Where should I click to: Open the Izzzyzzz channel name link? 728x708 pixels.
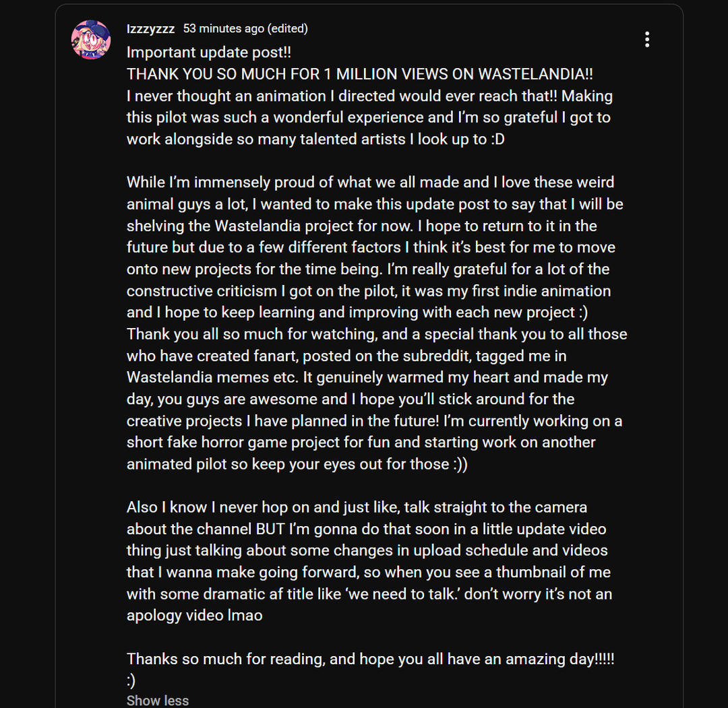(150, 29)
